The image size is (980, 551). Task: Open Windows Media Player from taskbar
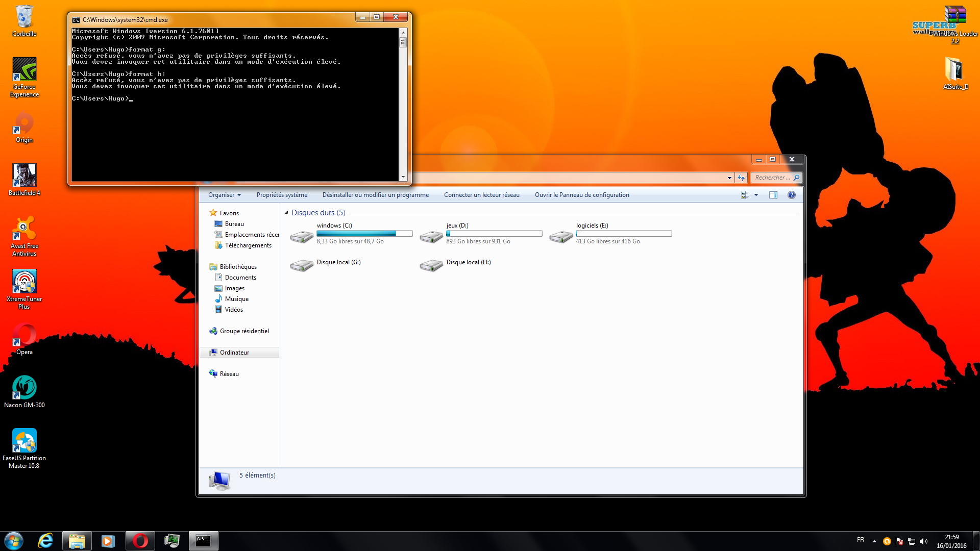coord(108,541)
